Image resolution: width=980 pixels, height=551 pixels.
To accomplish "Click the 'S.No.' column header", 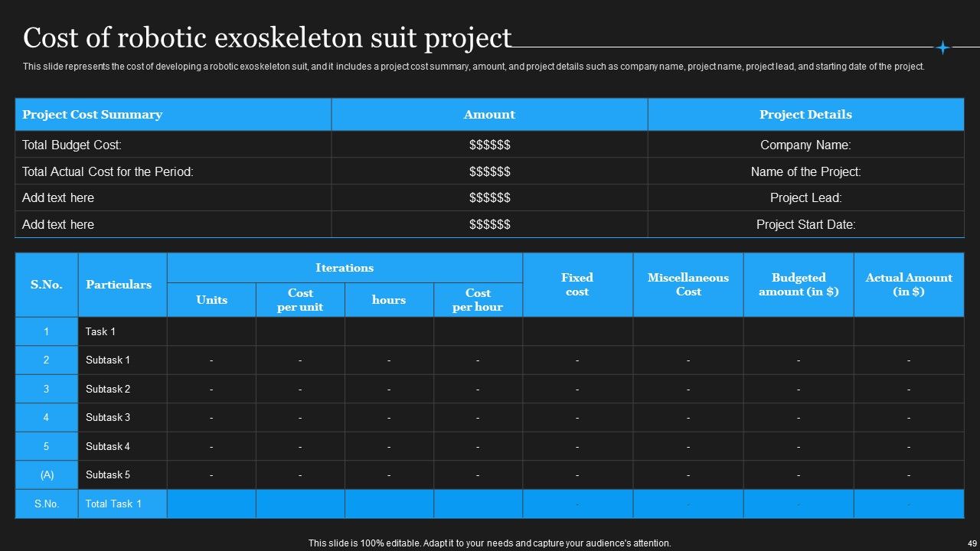I will click(47, 285).
